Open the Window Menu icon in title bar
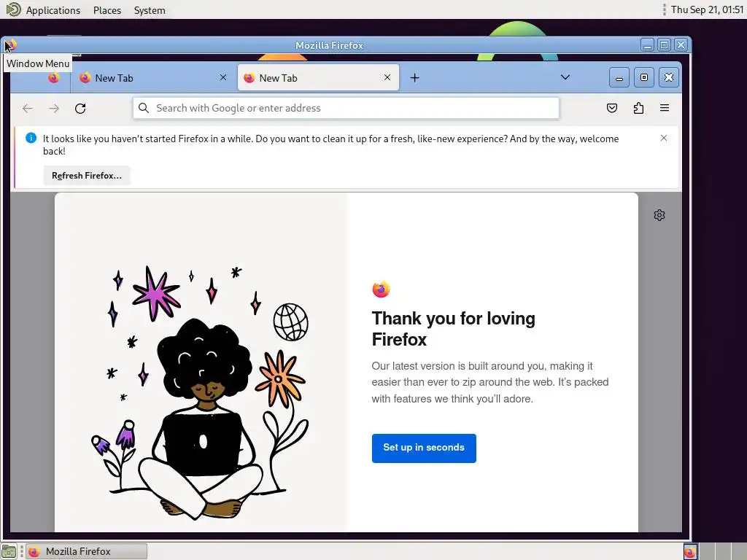 pyautogui.click(x=10, y=45)
